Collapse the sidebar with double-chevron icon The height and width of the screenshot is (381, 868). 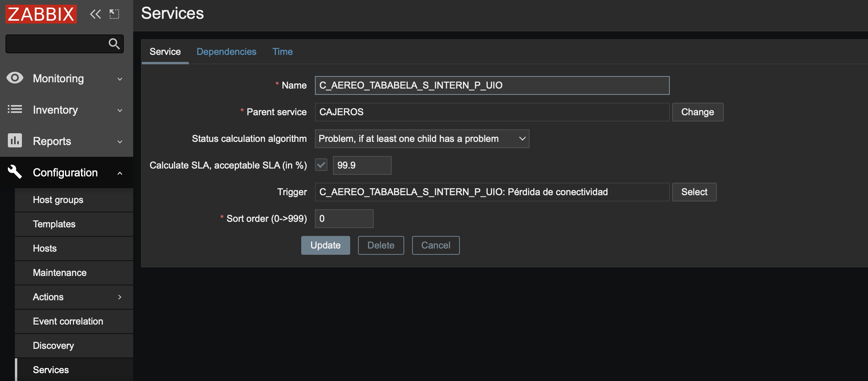point(95,15)
